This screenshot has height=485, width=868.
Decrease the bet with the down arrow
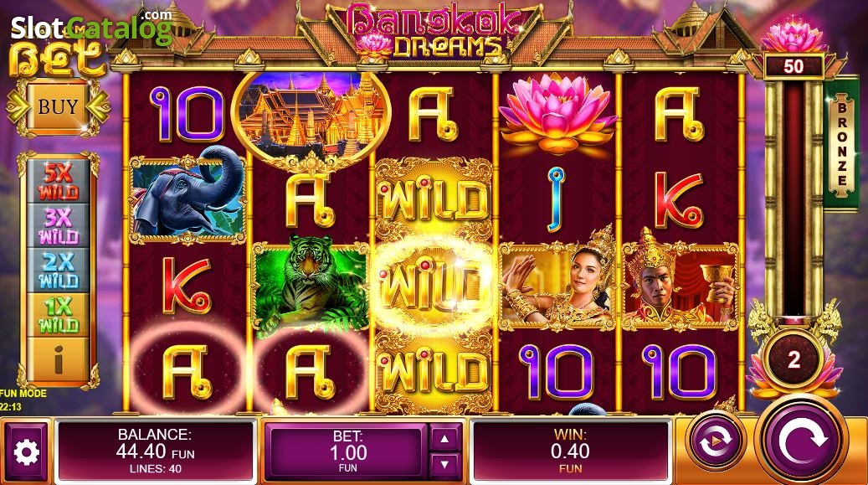(x=444, y=465)
